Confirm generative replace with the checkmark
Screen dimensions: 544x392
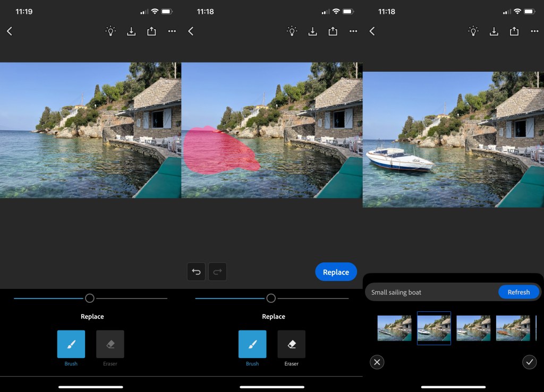coord(529,362)
